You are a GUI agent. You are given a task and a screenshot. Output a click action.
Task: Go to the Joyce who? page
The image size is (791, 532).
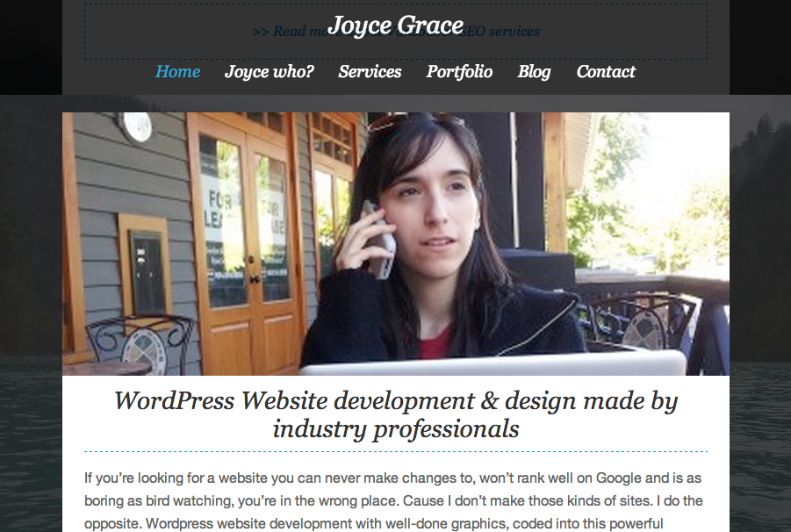[269, 72]
